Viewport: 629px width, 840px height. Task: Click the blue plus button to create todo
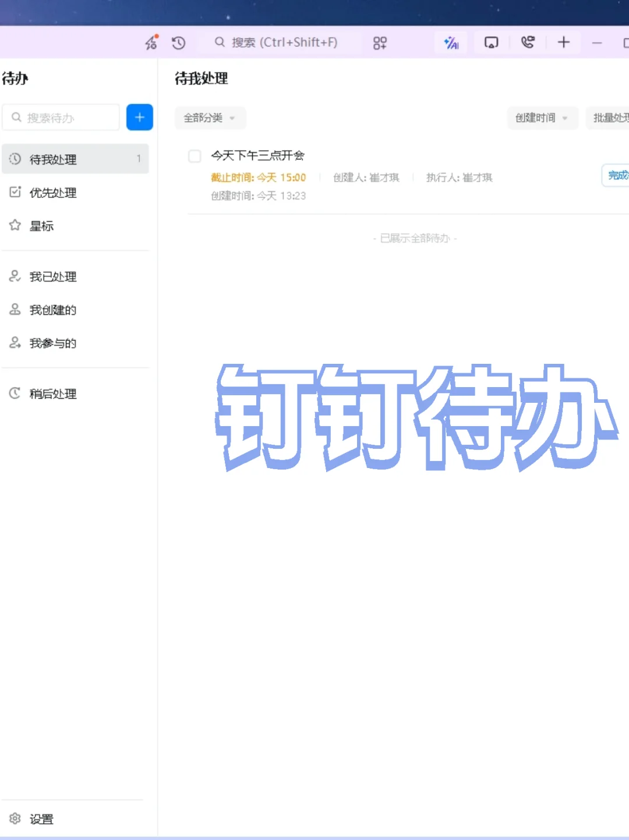(x=139, y=117)
